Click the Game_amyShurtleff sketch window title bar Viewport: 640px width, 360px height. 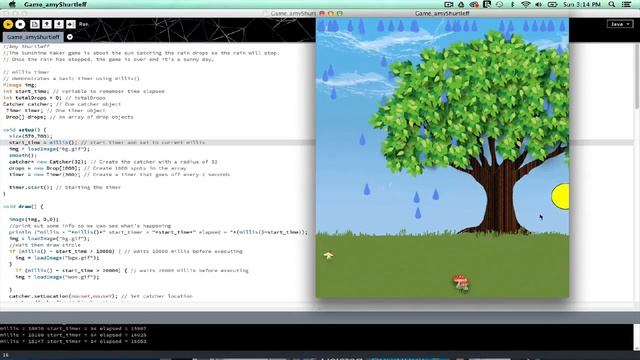[x=442, y=13]
